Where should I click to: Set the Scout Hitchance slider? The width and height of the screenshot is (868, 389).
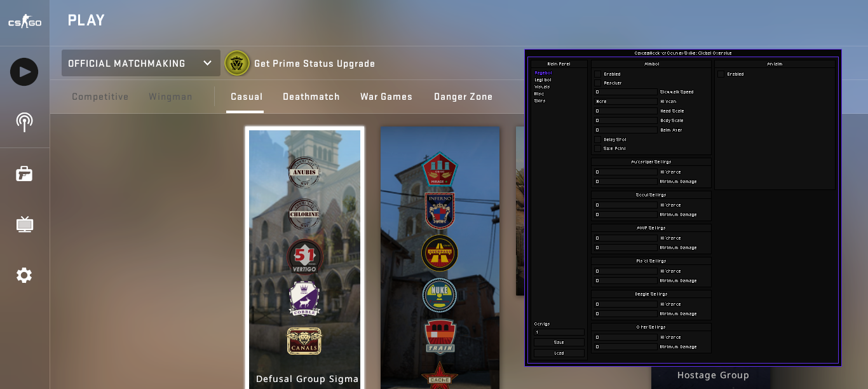[626, 205]
